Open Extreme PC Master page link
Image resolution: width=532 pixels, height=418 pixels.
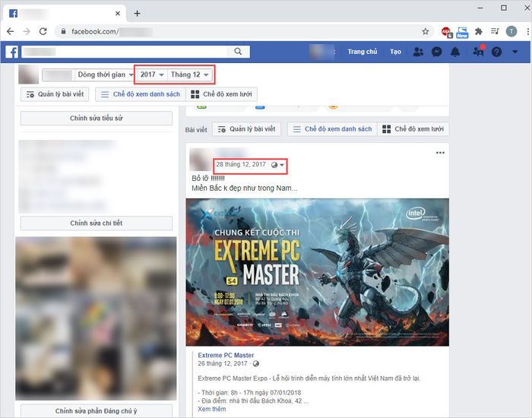[x=226, y=355]
